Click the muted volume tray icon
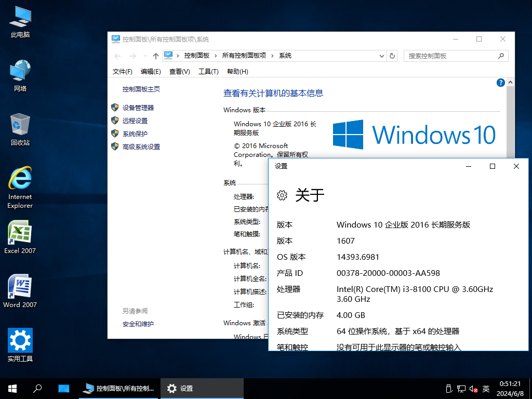The height and width of the screenshot is (399, 532). [x=473, y=389]
